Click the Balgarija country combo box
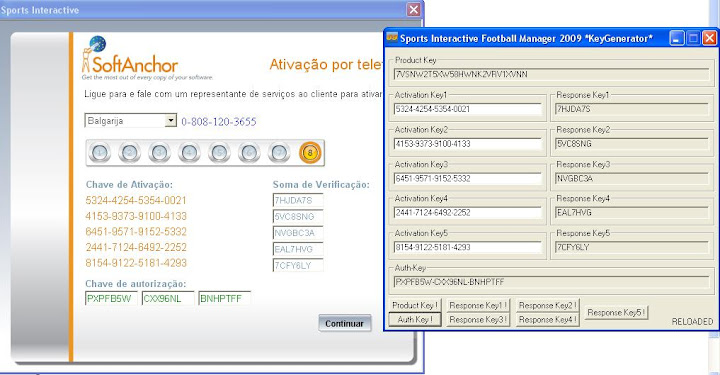720x375 pixels. pos(130,121)
